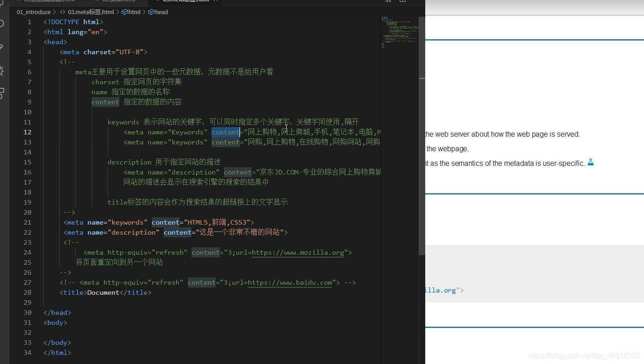
Task: Click the <!DOCTYPE html> text on line 1
Action: point(73,22)
